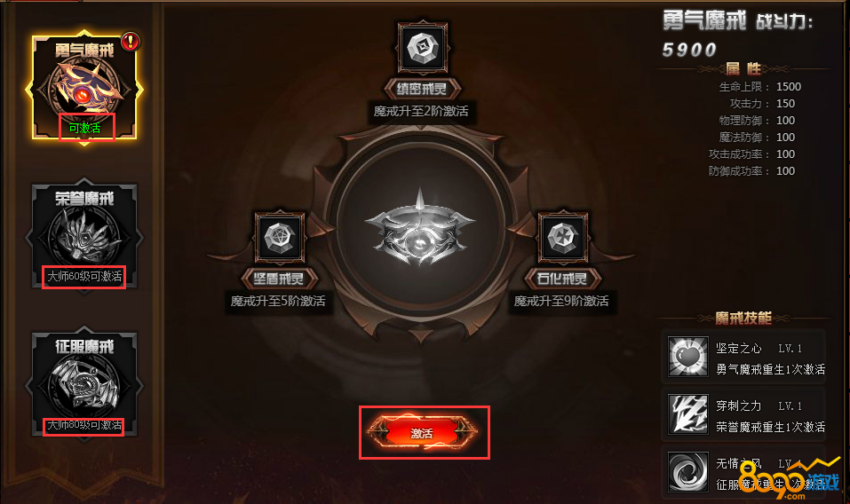850x504 pixels.
Task: Select the 征服魔戒 ring card
Action: (84, 384)
